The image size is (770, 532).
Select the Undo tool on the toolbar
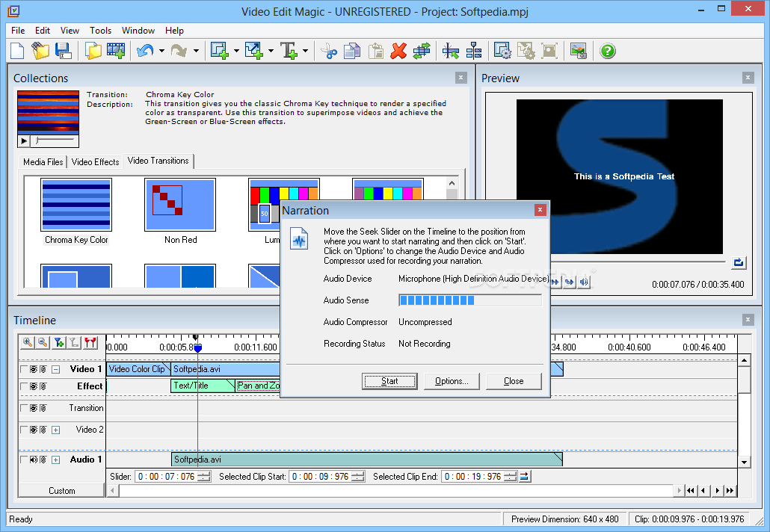[146, 51]
